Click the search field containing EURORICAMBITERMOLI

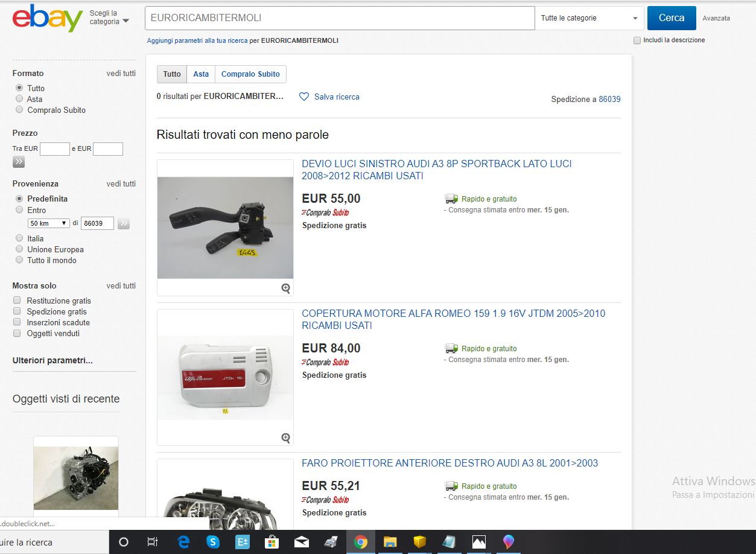[340, 18]
